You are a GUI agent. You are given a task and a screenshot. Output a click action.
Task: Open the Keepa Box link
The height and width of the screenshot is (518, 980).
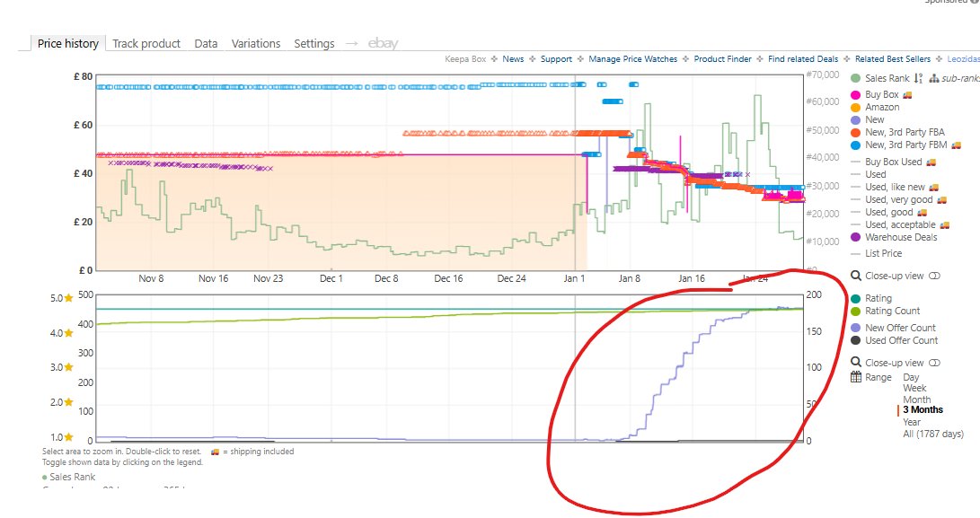pos(465,58)
